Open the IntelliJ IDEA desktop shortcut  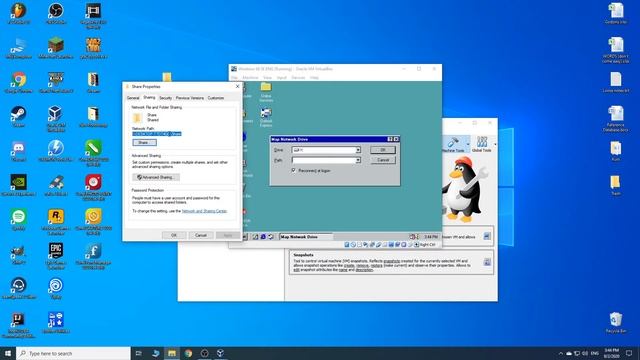point(18,325)
